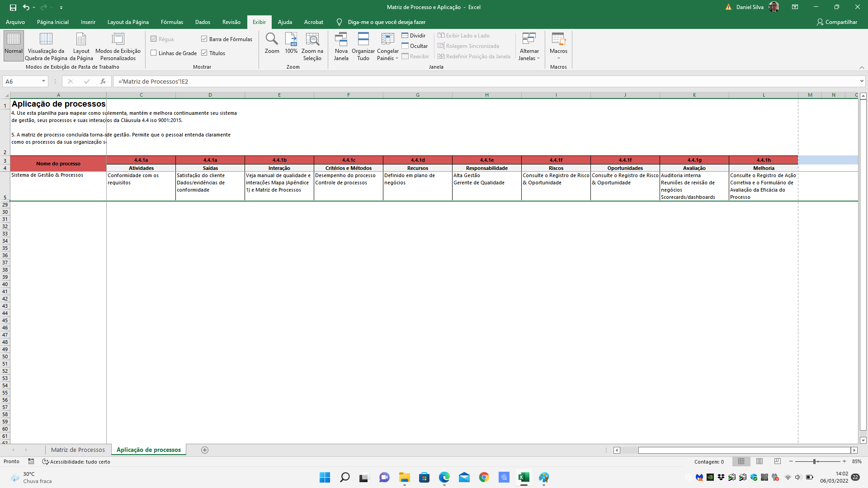This screenshot has width=868, height=488.
Task: Click Zoom na Seleção icon
Action: 312,40
